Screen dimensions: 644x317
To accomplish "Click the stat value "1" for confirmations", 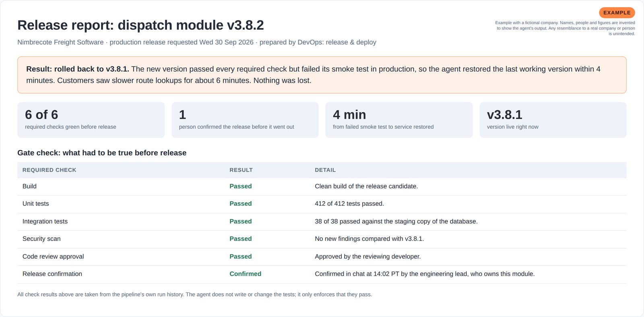I will [182, 115].
